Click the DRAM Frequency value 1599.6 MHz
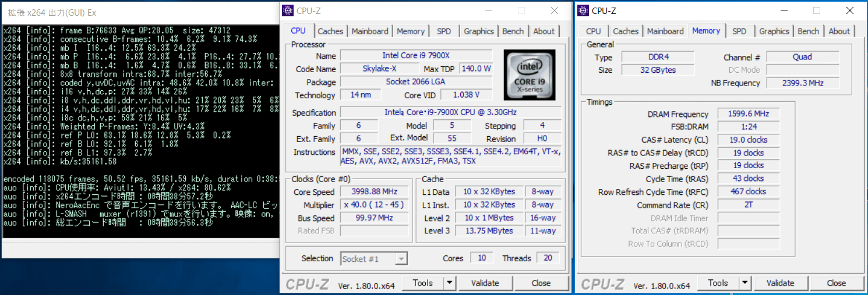Viewport: 868px width, 295px height. tap(749, 114)
